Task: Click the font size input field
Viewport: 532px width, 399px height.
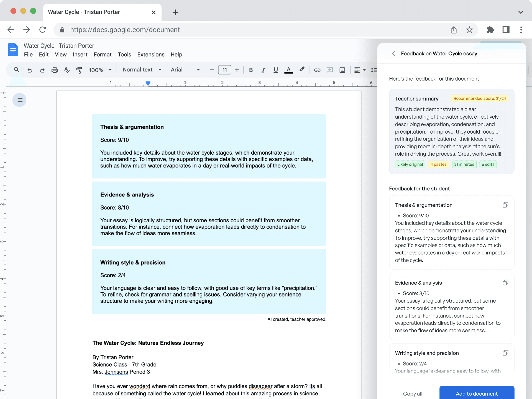Action: (224, 70)
